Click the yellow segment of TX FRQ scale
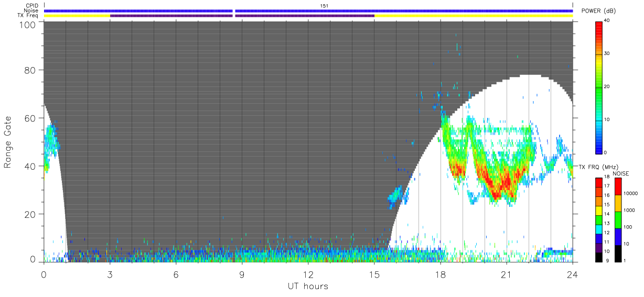Screen dimensions: 644x297 click(599, 211)
